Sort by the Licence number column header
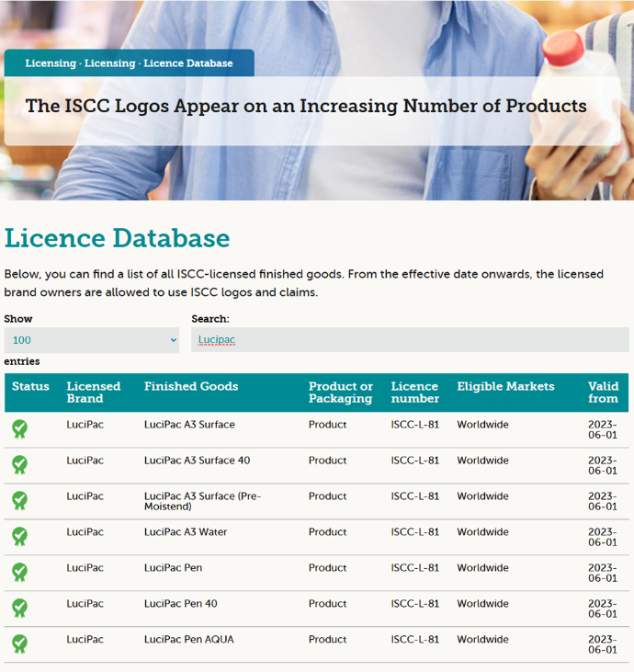Screen dimensions: 634x672 [x=414, y=393]
